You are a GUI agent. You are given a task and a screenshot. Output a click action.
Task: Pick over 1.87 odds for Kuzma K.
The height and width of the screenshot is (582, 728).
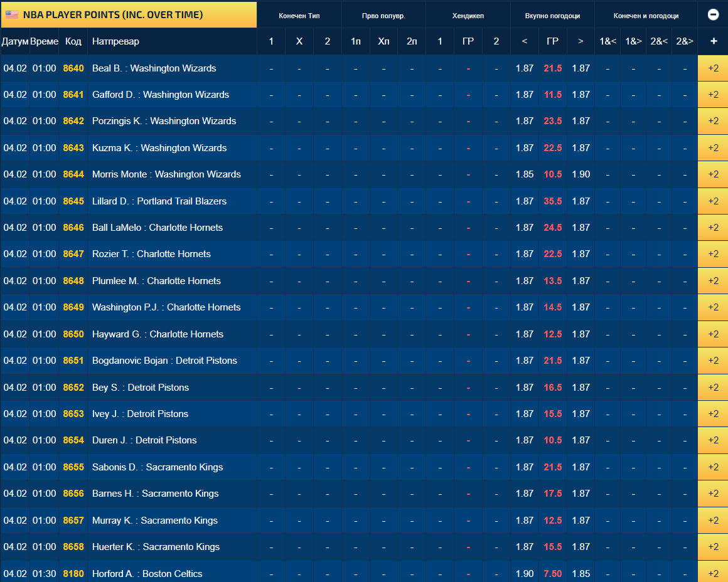(x=581, y=148)
